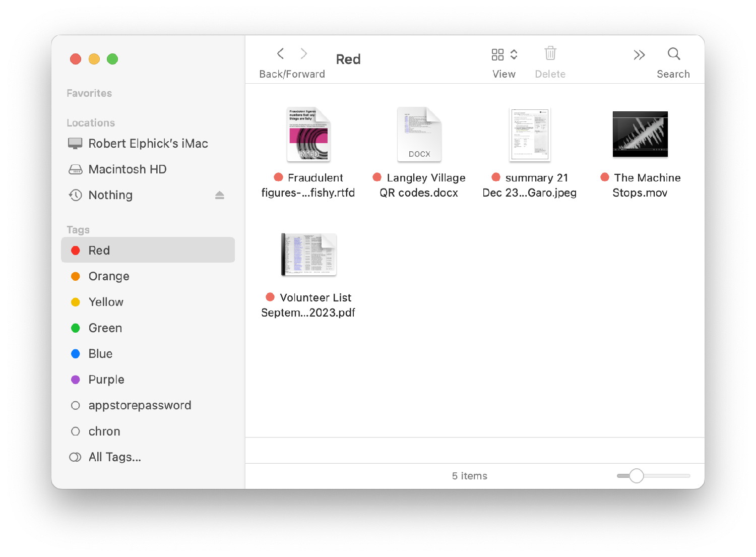Image resolution: width=756 pixels, height=557 pixels.
Task: Eject the Nothing volume
Action: 220,195
